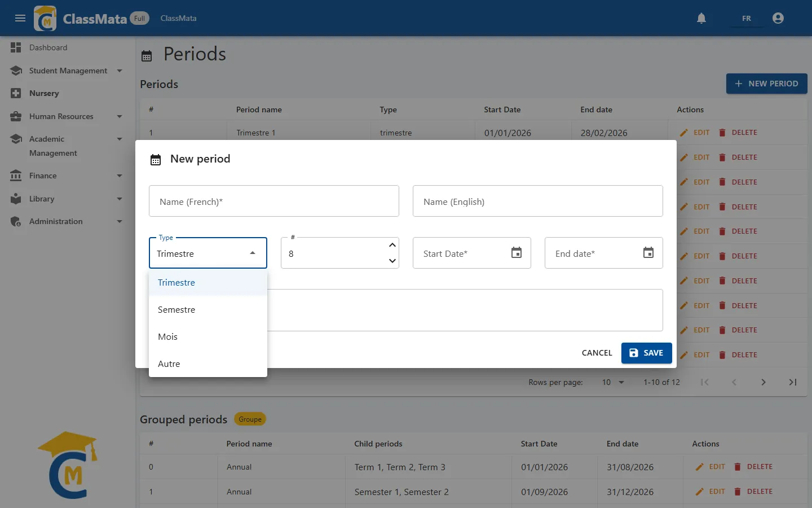Decrease the period number stepper
Image resolution: width=812 pixels, height=508 pixels.
tap(392, 261)
